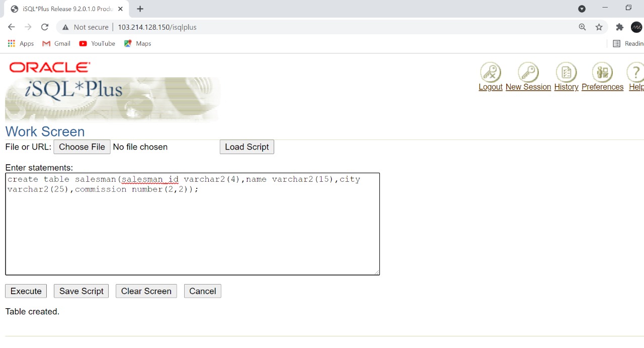Image resolution: width=644 pixels, height=348 pixels.
Task: Open the Chrome profile avatar
Action: click(x=636, y=27)
